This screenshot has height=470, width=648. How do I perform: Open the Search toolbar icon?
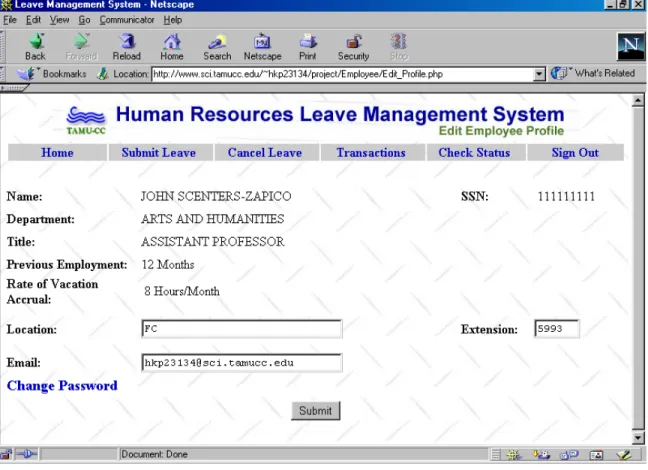[x=217, y=41]
